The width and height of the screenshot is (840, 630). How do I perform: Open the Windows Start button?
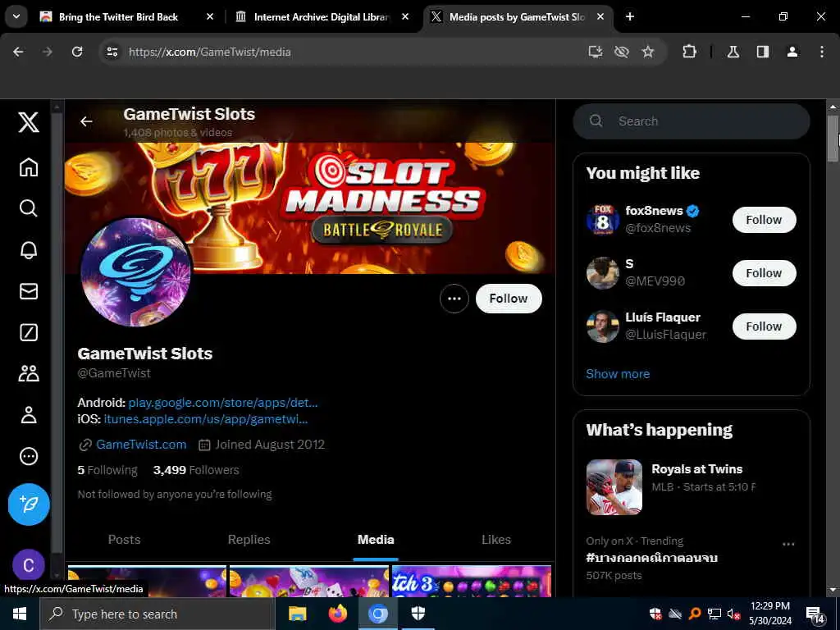[20, 614]
